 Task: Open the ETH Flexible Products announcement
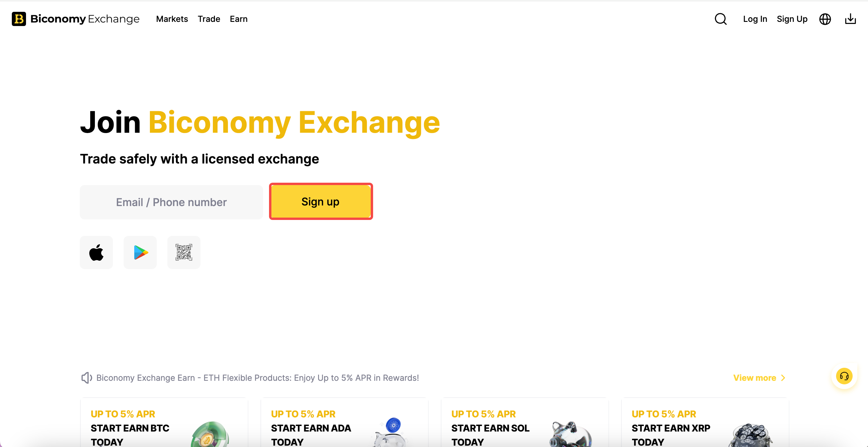click(258, 378)
